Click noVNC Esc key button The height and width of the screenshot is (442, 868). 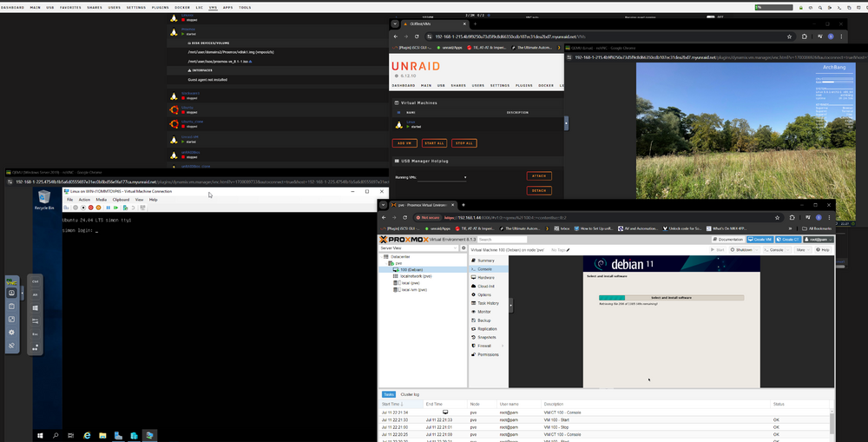tap(35, 334)
